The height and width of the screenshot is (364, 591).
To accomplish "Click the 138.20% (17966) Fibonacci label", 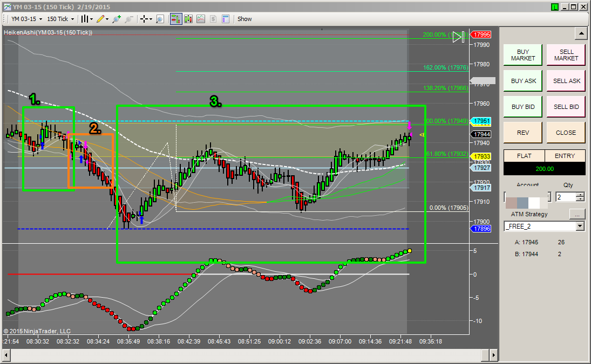I will [x=445, y=88].
